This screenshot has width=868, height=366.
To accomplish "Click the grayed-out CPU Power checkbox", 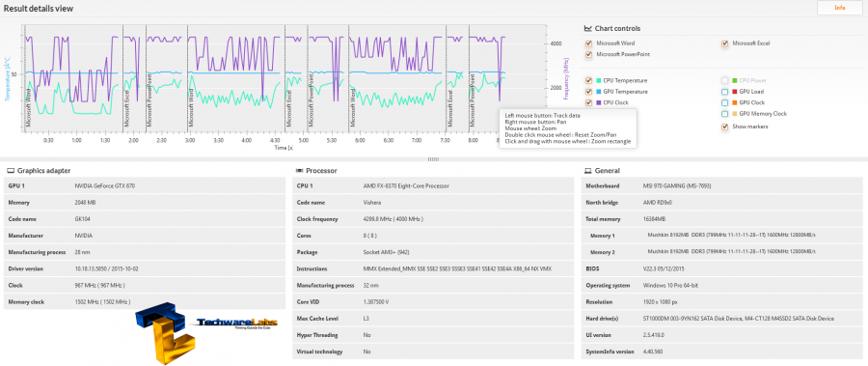I will click(x=724, y=80).
